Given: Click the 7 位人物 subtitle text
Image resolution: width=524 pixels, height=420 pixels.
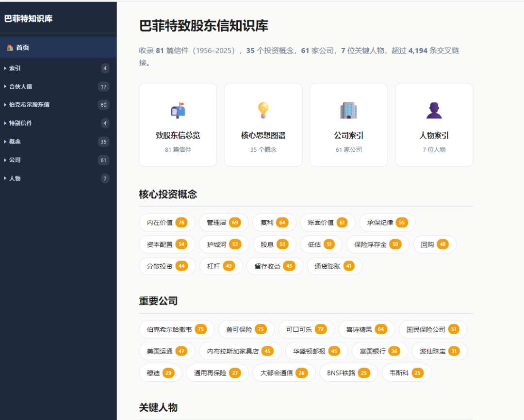Looking at the screenshot, I should 434,150.
